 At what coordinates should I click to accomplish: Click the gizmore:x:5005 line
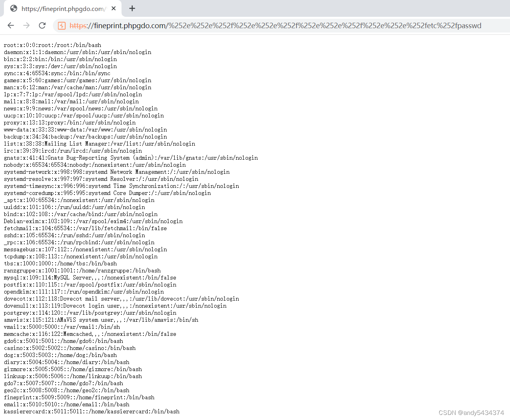tap(73, 369)
